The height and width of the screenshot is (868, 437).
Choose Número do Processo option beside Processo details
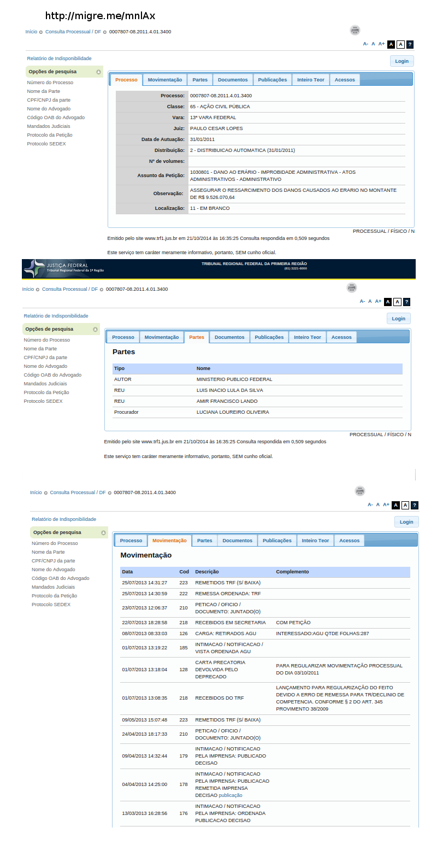pyautogui.click(x=50, y=83)
